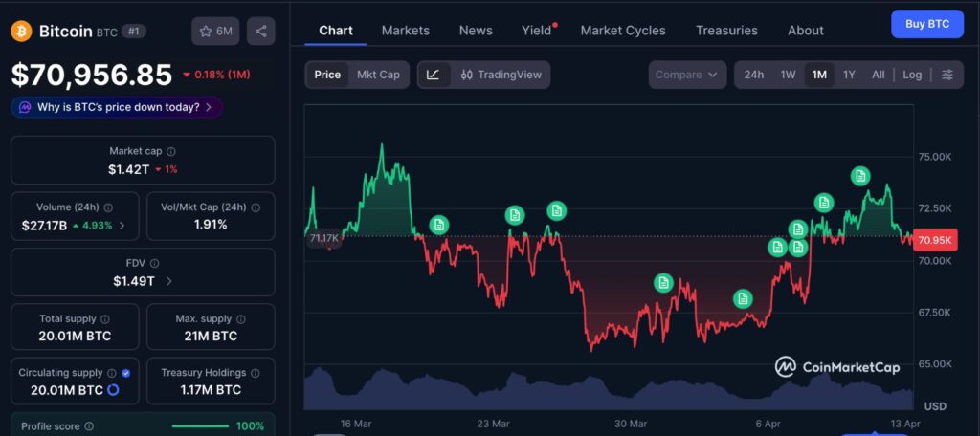Toggle Log scale on chart
980x436 pixels.
(912, 75)
